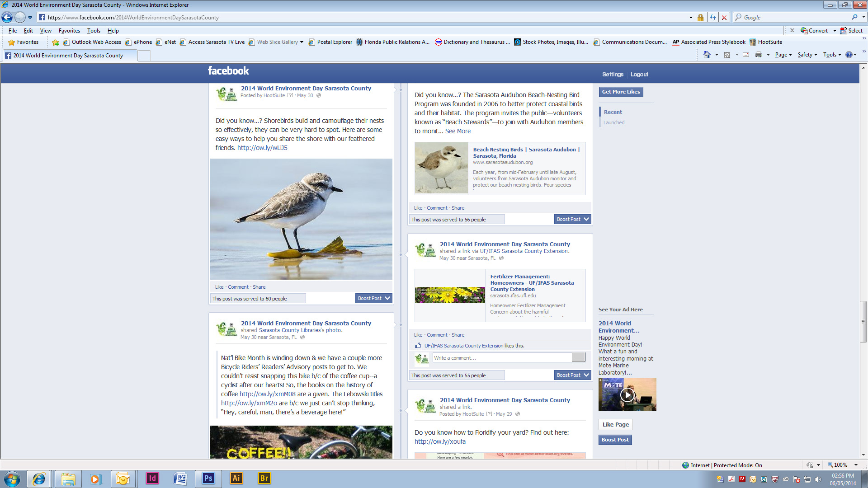Open the Favorites menu

[x=69, y=31]
